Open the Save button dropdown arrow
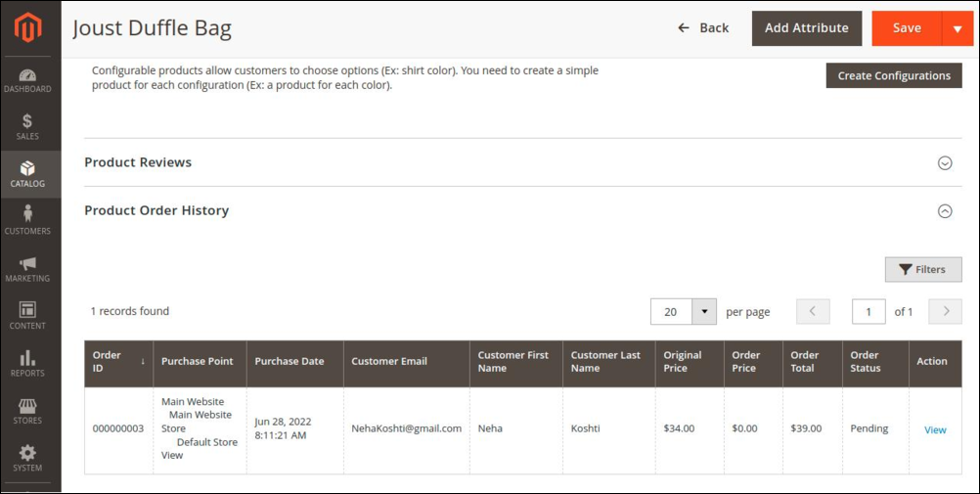 click(x=958, y=29)
